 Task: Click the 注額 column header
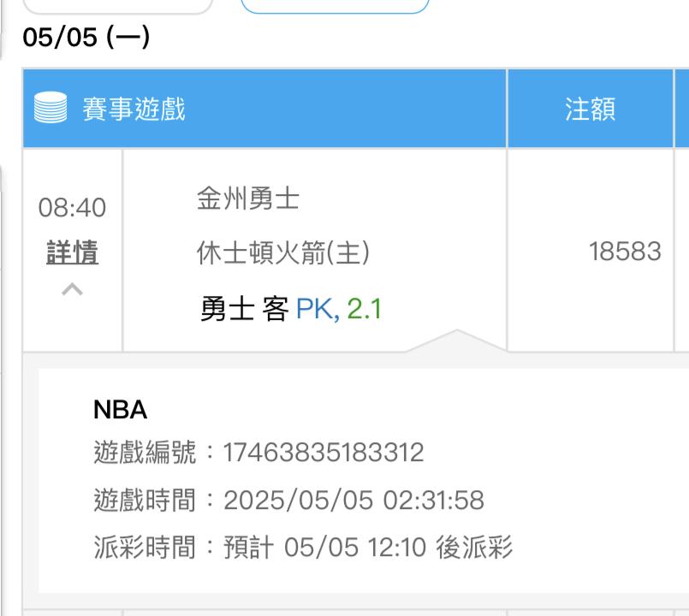591,110
